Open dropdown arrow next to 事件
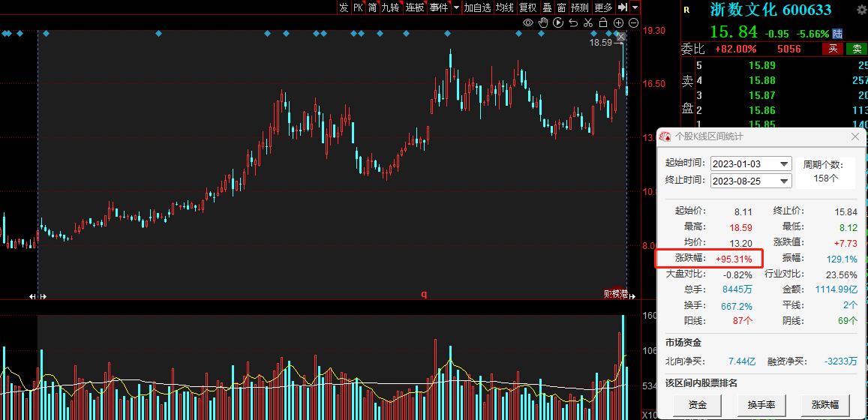868x420 pixels. pyautogui.click(x=456, y=7)
